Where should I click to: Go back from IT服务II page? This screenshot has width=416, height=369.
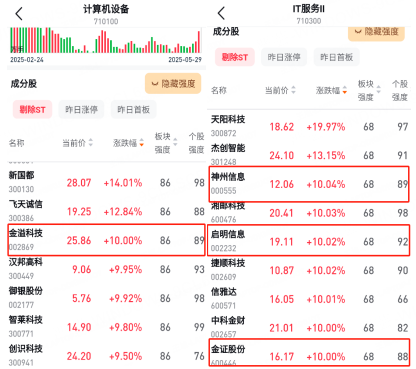click(221, 13)
